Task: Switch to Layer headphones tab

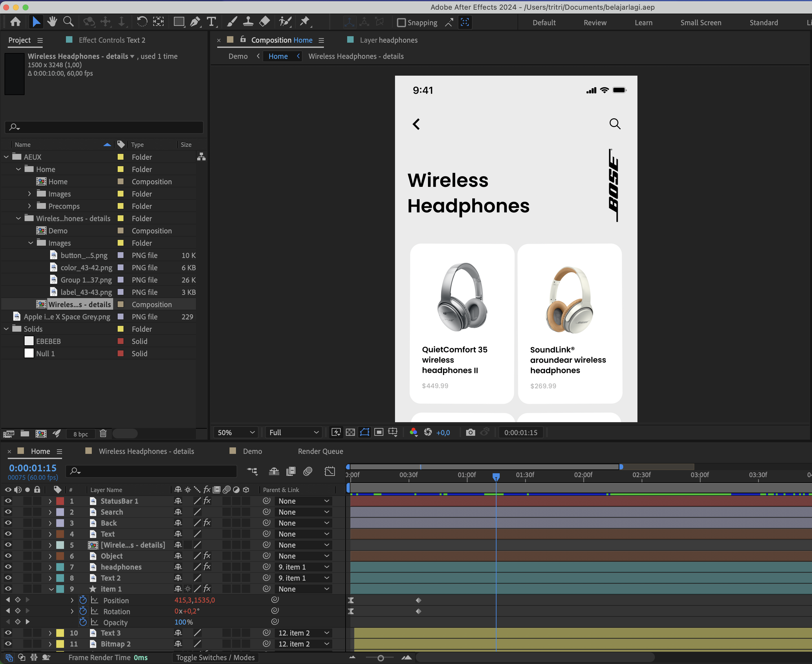Action: 389,40
